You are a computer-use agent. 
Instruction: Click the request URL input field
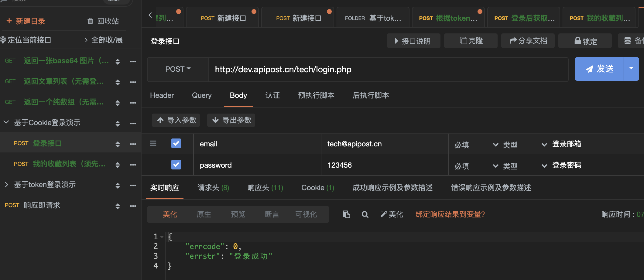tap(388, 69)
